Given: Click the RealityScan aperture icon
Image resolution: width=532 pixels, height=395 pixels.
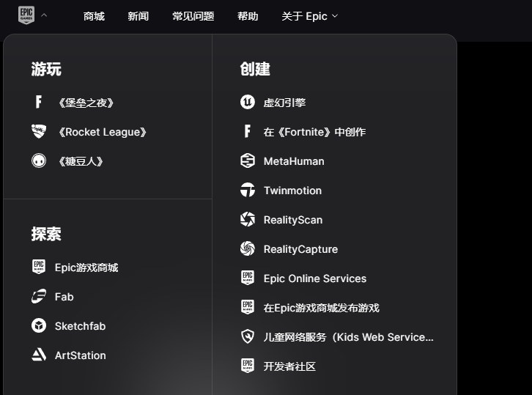Looking at the screenshot, I should [x=248, y=220].
